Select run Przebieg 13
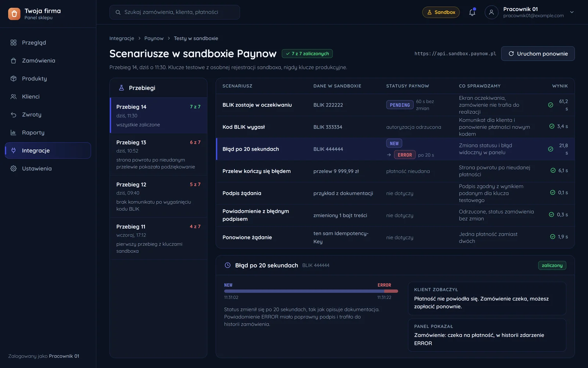 158,154
